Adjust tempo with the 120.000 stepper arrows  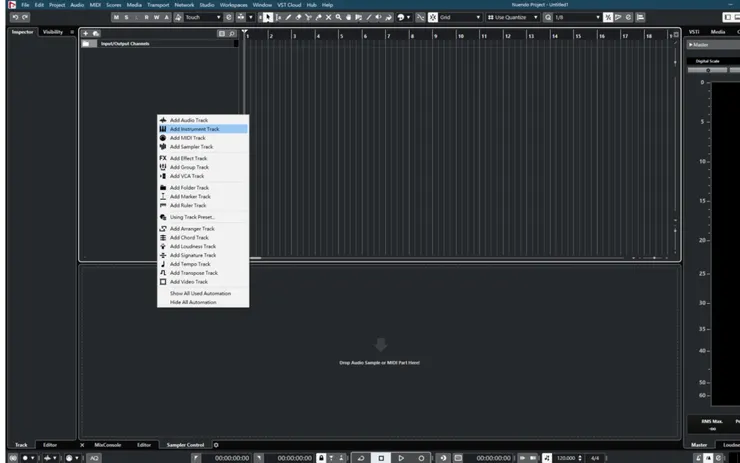point(580,458)
